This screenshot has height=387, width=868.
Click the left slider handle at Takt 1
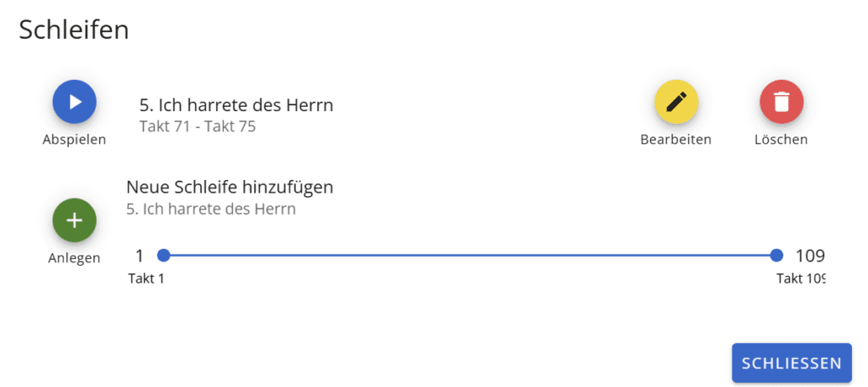[163, 255]
